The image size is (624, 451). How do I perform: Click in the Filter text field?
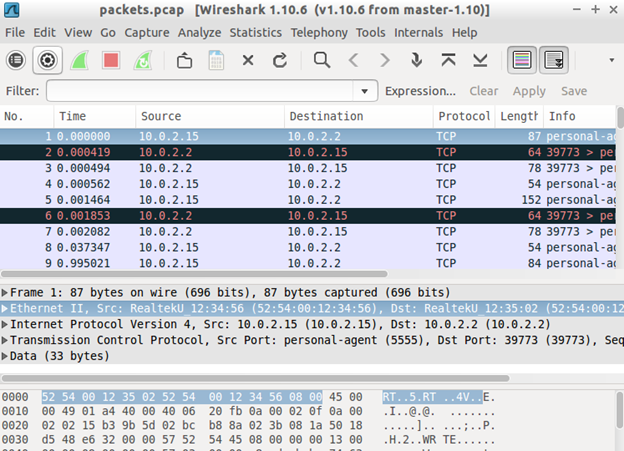point(200,91)
